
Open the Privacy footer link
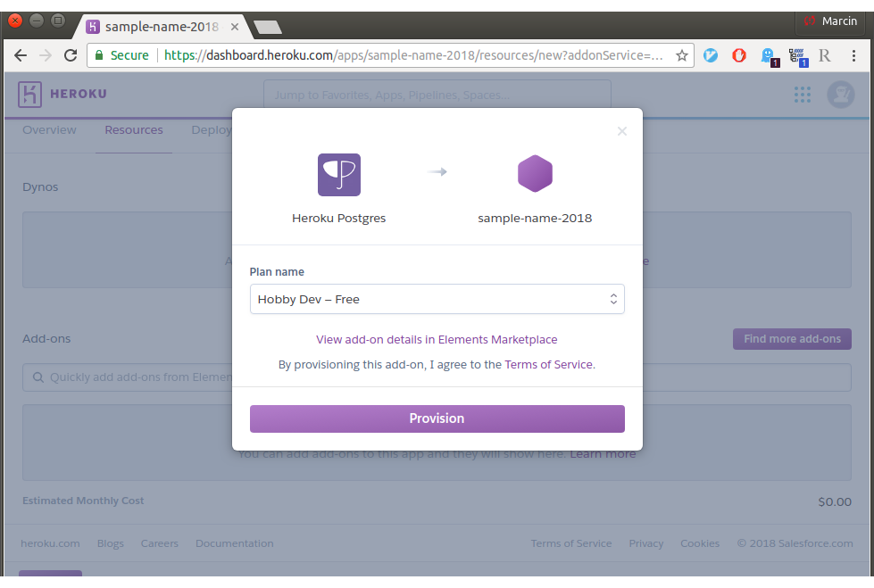click(x=646, y=543)
